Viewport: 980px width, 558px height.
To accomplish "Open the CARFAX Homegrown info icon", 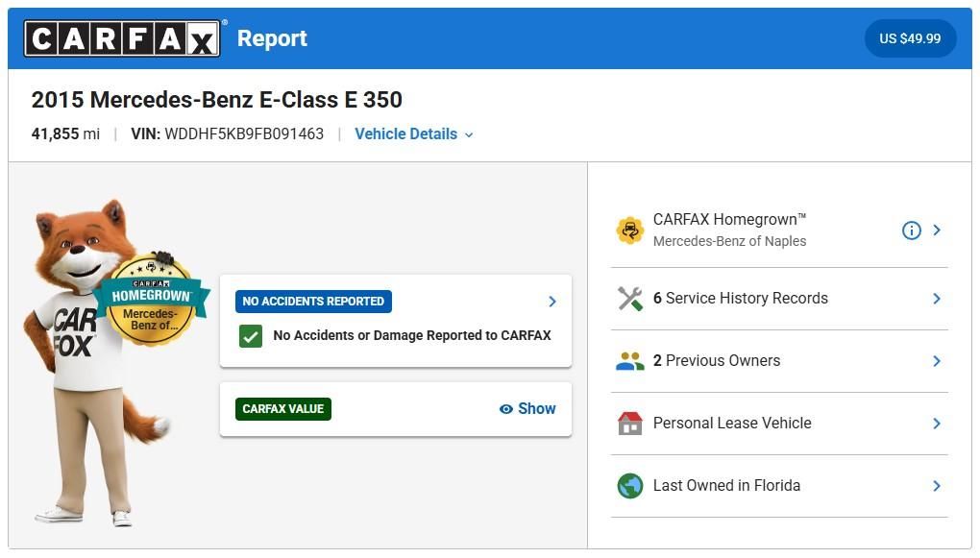I will [911, 230].
